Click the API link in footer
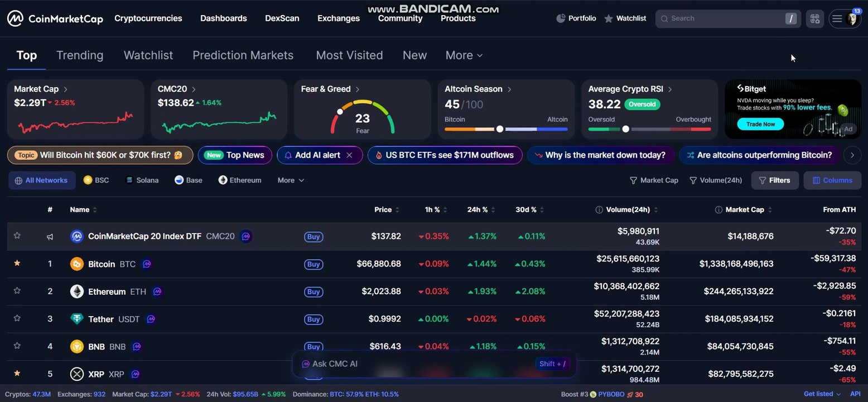Screen dimensions: 868x402 point(855,394)
